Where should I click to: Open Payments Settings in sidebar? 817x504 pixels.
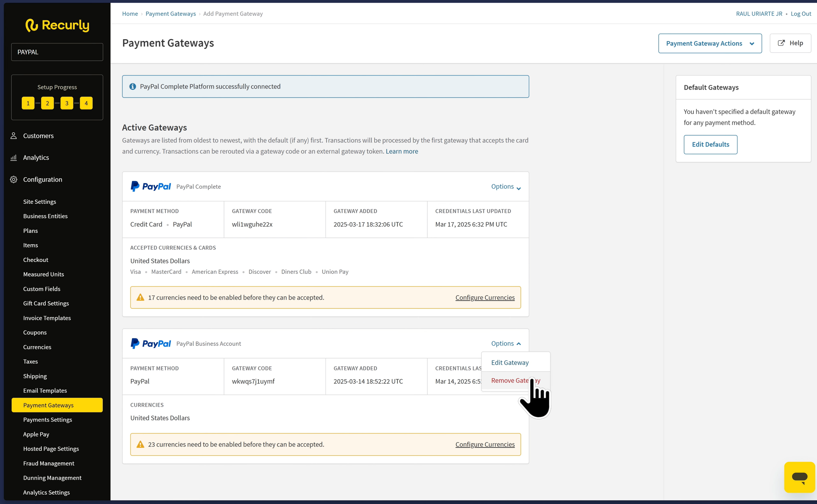coord(48,420)
